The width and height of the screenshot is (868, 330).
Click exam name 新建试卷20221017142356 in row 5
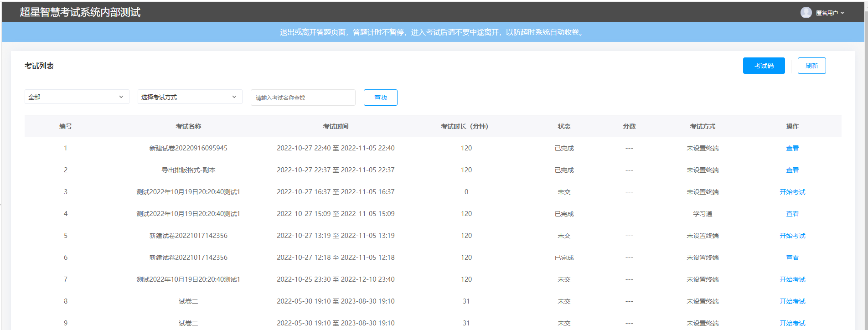click(188, 236)
